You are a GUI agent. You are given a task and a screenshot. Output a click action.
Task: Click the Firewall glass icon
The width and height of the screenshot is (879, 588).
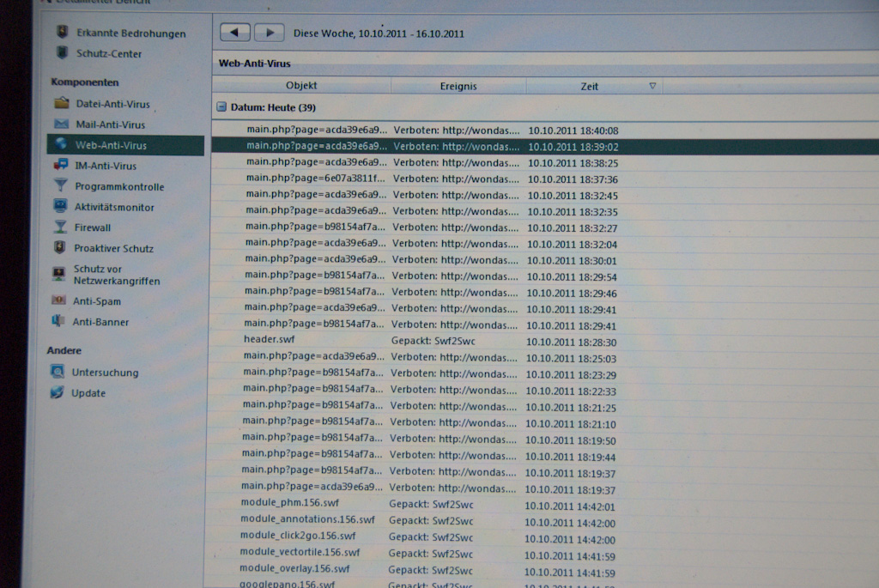pos(60,227)
